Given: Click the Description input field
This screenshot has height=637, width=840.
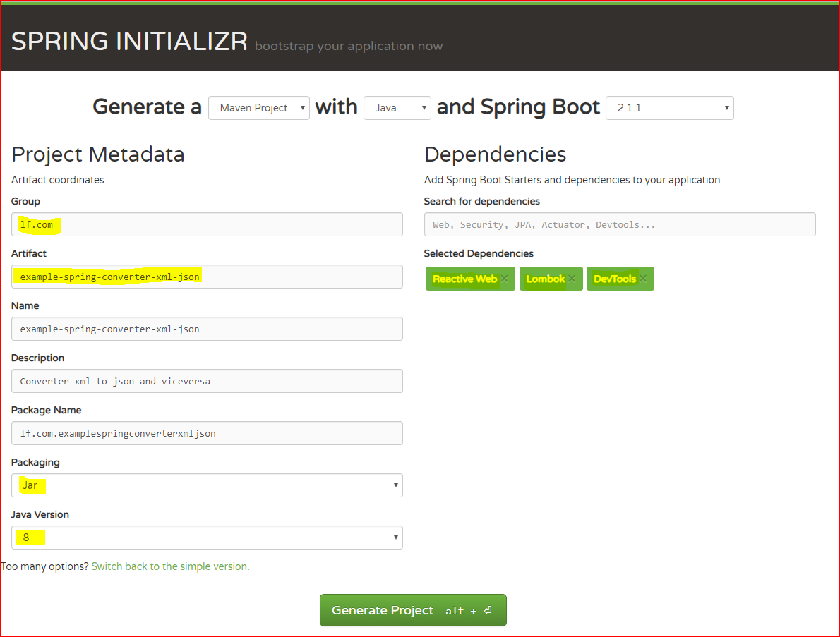Looking at the screenshot, I should [x=207, y=381].
